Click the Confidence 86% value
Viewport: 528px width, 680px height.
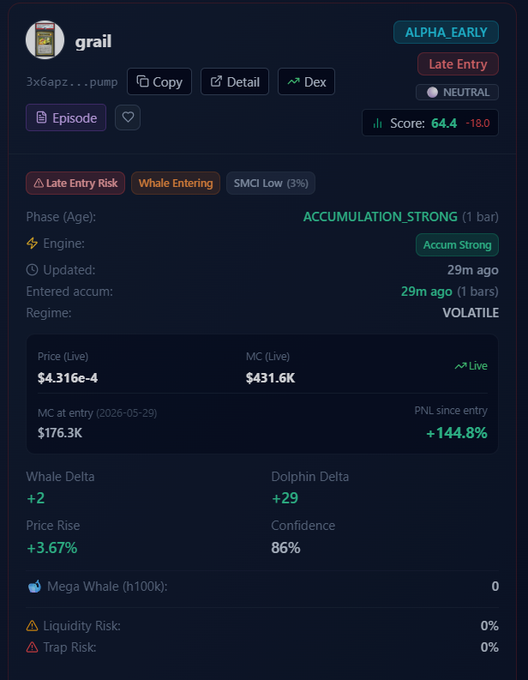click(286, 548)
